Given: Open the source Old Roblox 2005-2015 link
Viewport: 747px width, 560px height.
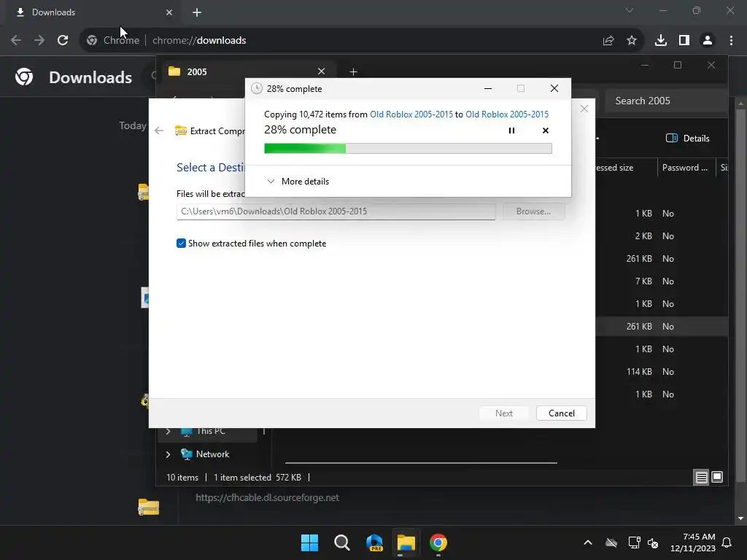Looking at the screenshot, I should [x=411, y=114].
